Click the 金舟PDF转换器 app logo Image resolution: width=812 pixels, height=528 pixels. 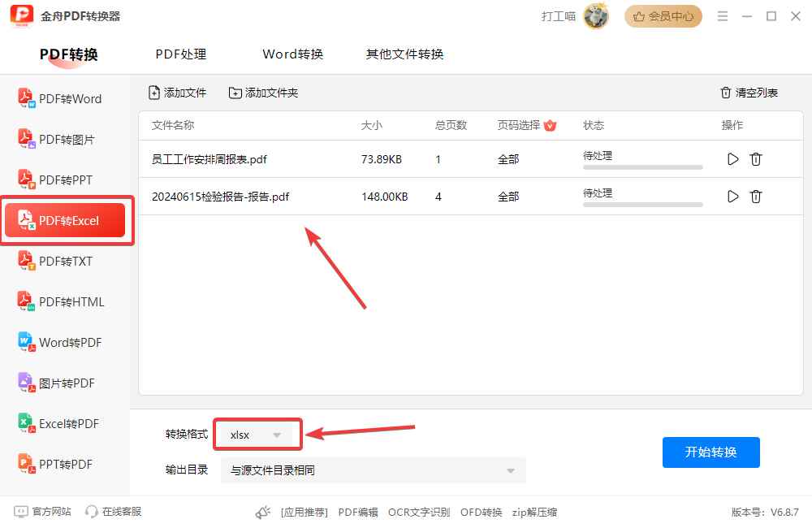point(22,15)
